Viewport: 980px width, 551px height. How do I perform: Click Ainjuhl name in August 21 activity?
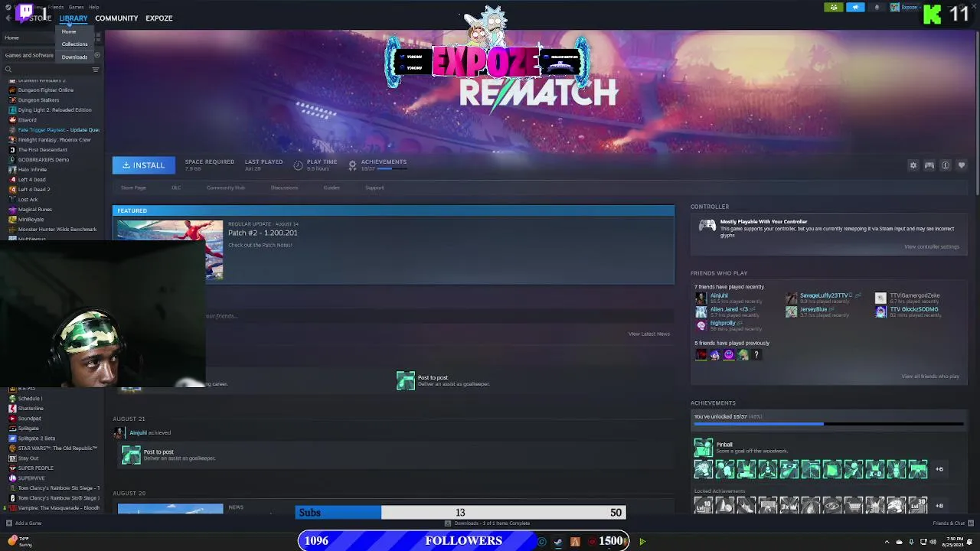point(138,433)
